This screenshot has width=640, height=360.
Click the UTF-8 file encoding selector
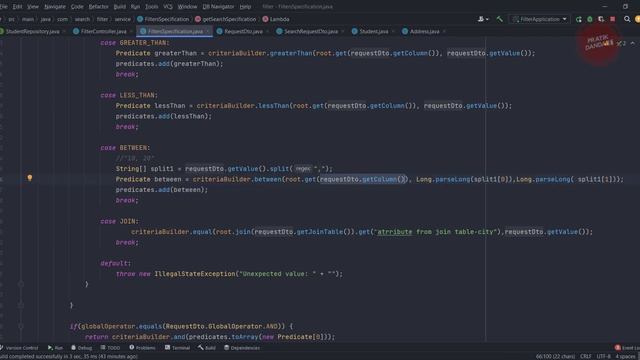(x=604, y=356)
